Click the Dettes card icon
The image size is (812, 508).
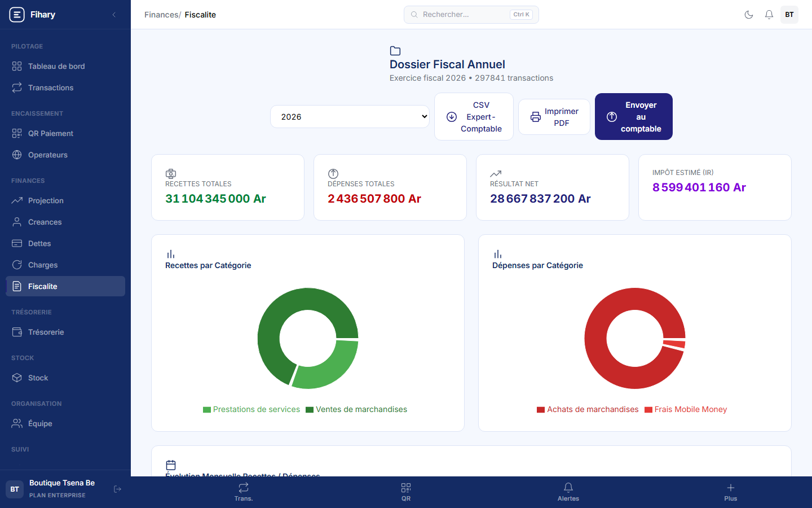pos(17,243)
